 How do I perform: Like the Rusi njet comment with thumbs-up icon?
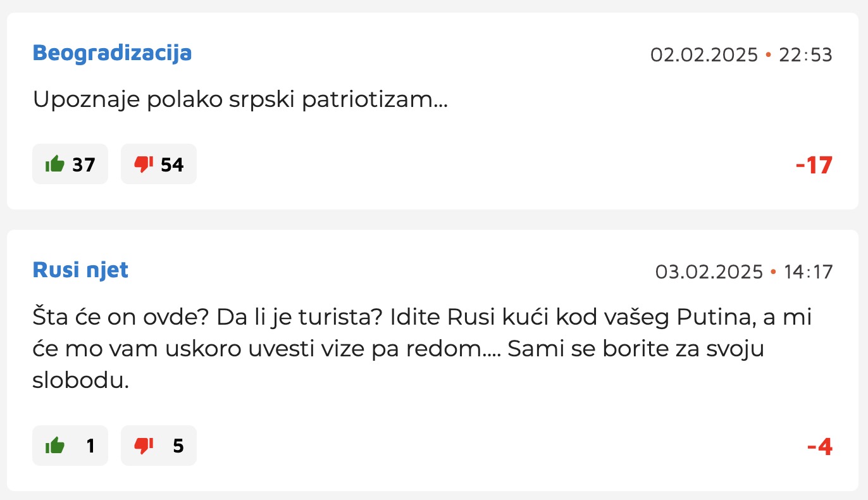pyautogui.click(x=55, y=446)
